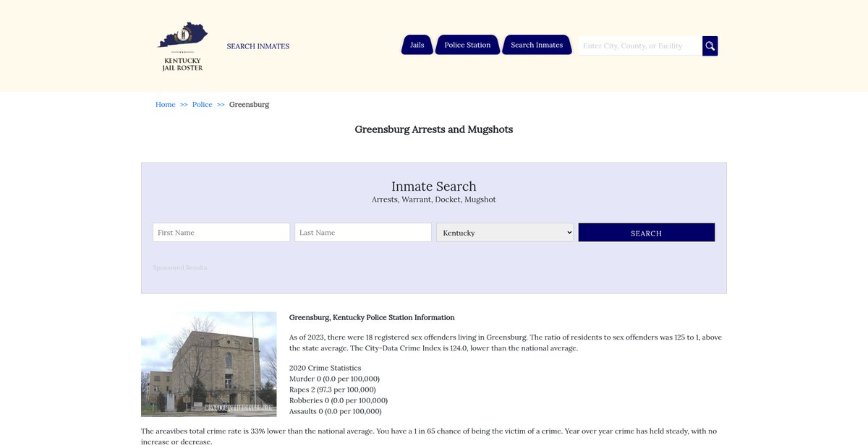The image size is (868, 448).
Task: Click the Kentucky Jail Roster logo
Action: pyautogui.click(x=182, y=46)
